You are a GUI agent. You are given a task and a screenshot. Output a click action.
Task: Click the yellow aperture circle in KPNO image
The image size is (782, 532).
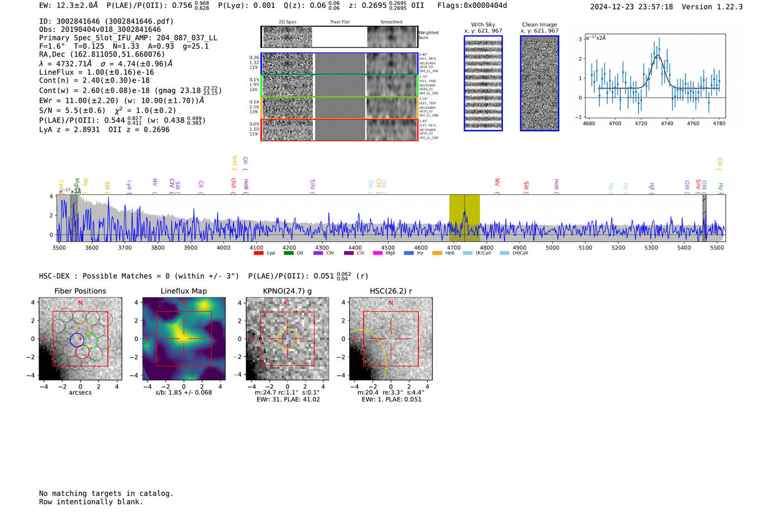287,339
